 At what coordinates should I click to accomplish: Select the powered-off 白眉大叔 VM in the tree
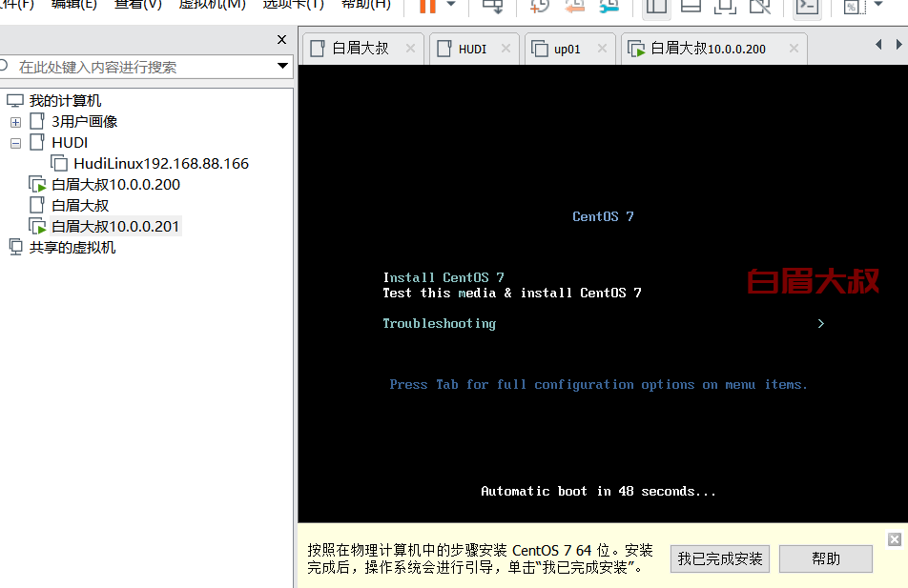coord(80,206)
